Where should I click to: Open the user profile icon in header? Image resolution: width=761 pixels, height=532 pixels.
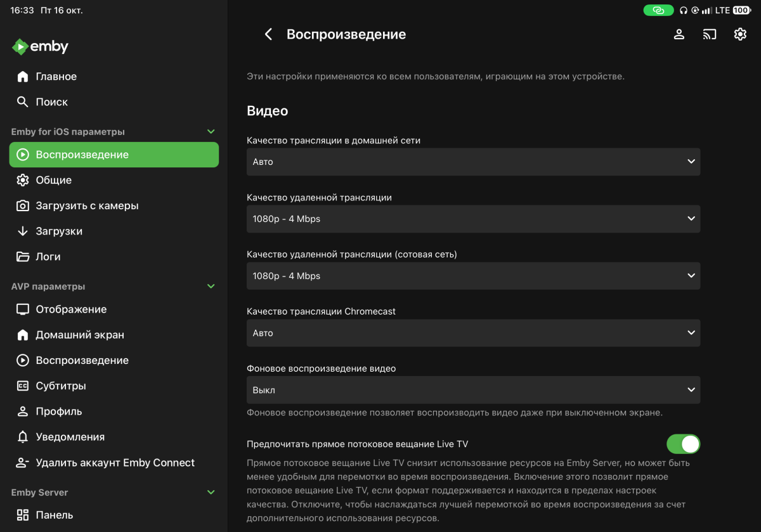coord(679,34)
